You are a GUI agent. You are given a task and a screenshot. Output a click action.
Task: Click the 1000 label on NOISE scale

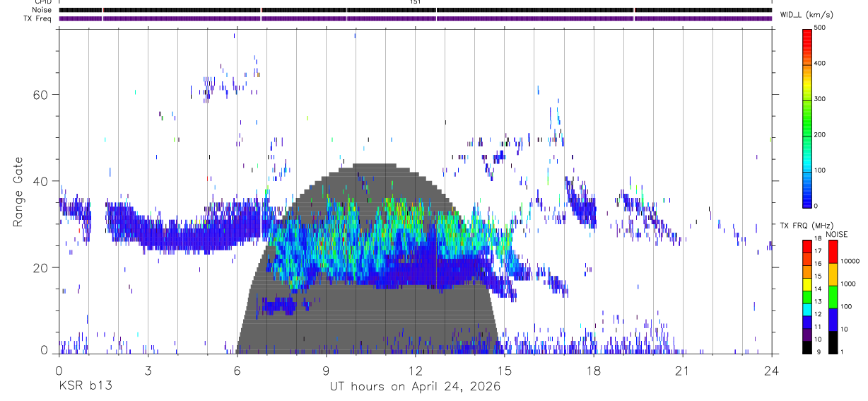848,284
